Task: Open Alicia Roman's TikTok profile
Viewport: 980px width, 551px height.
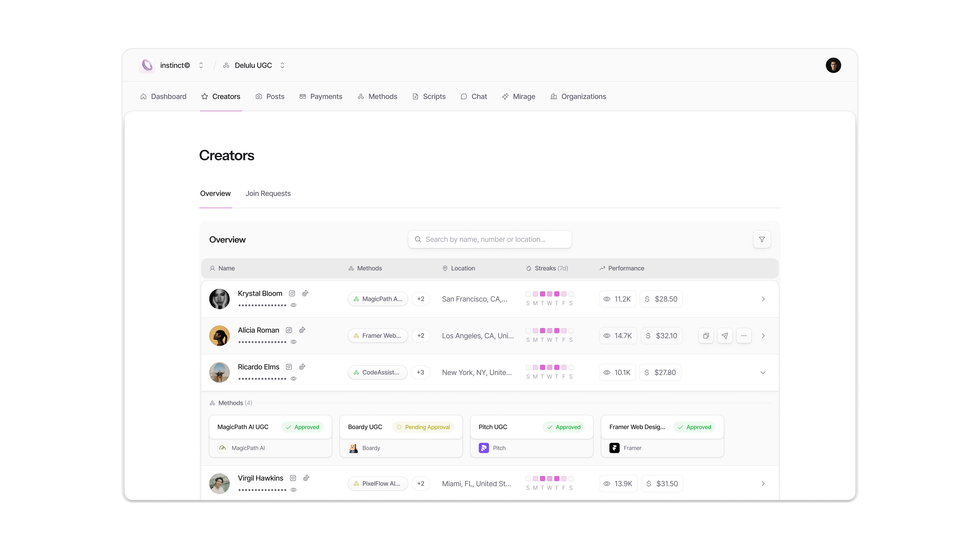Action: pyautogui.click(x=302, y=330)
